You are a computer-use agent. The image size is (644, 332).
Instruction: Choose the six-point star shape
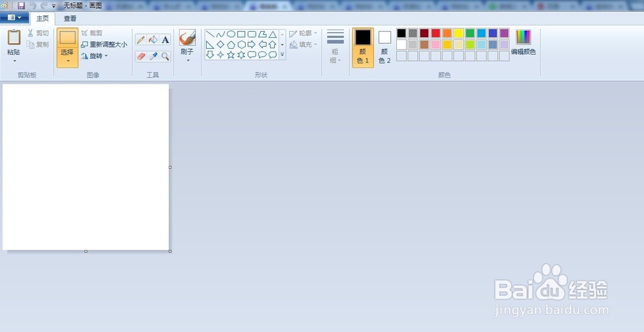(241, 55)
